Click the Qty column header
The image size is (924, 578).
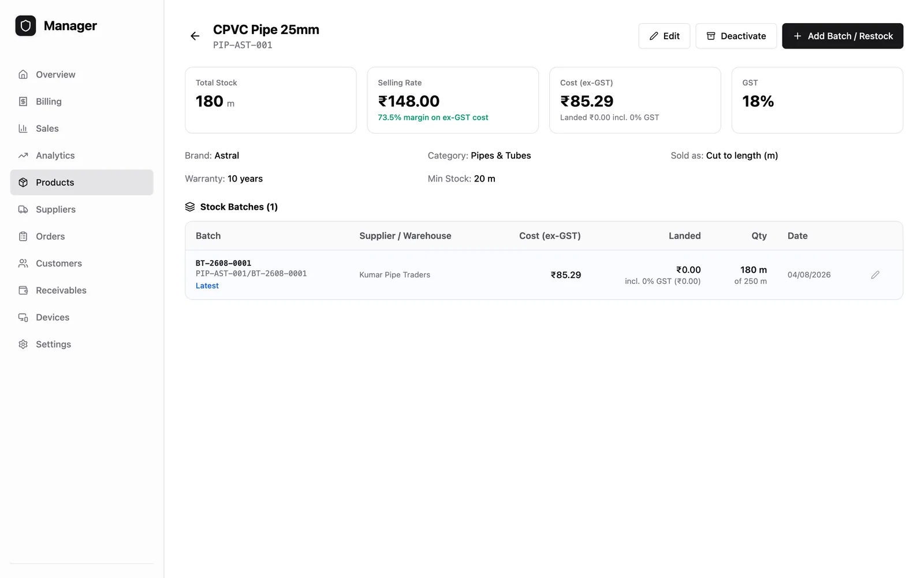click(759, 236)
